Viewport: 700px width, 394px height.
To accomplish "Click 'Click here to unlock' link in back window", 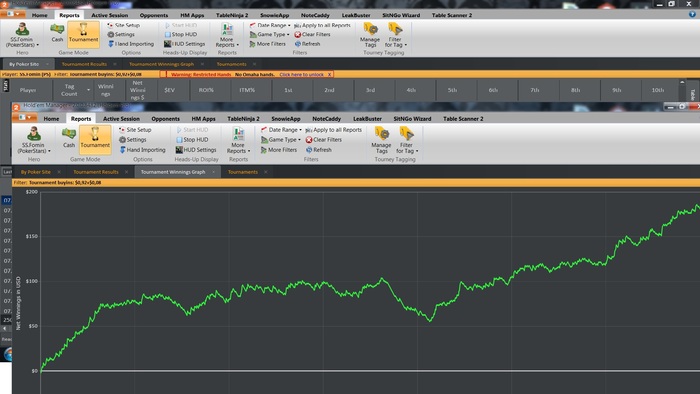I will (x=301, y=75).
